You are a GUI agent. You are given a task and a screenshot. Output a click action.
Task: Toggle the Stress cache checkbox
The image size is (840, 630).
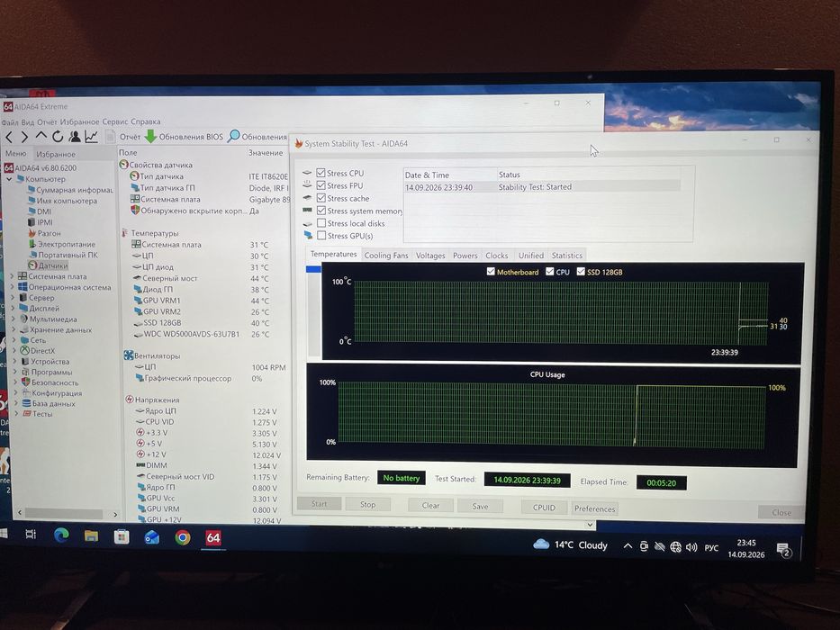pyautogui.click(x=321, y=198)
